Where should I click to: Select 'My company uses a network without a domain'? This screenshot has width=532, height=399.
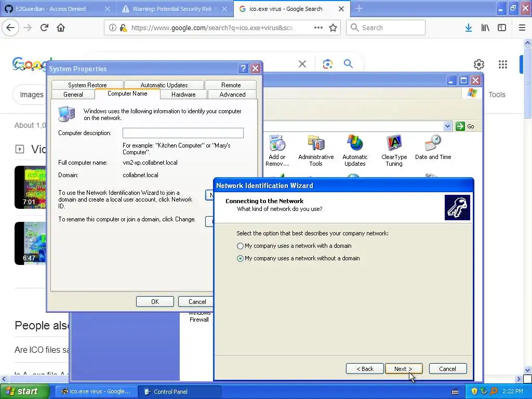coord(298,258)
